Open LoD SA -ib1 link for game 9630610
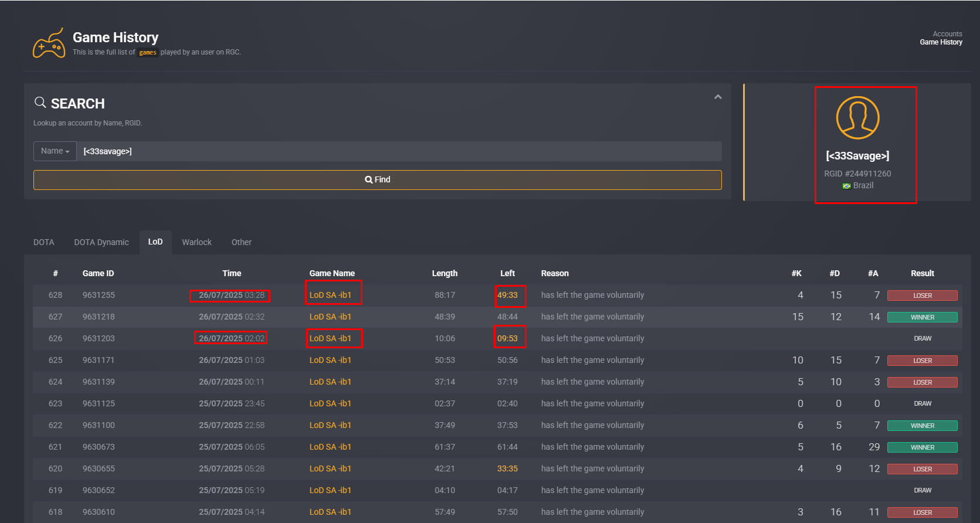 coord(330,512)
